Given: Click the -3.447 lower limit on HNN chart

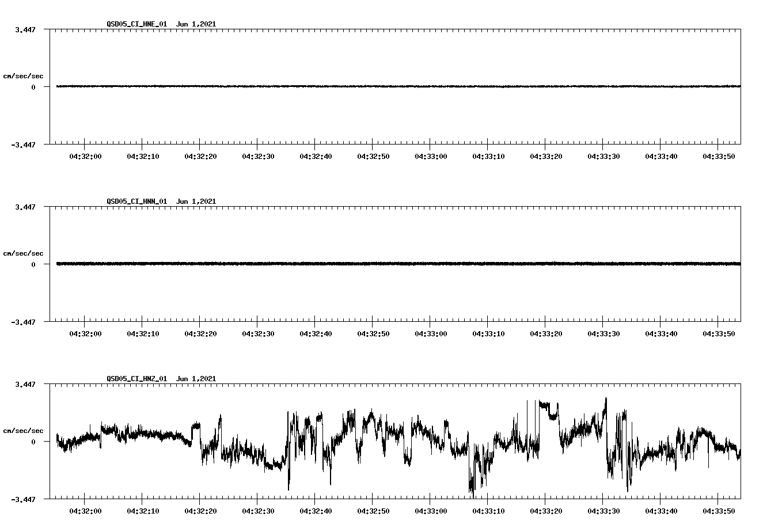Looking at the screenshot, I should point(23,322).
